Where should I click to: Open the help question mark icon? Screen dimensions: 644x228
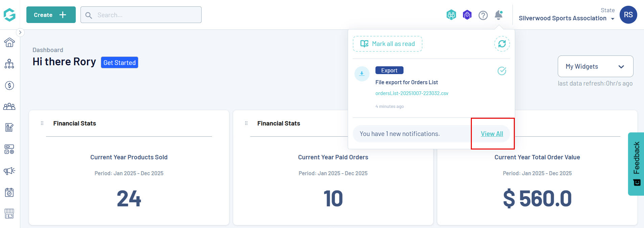tap(483, 15)
